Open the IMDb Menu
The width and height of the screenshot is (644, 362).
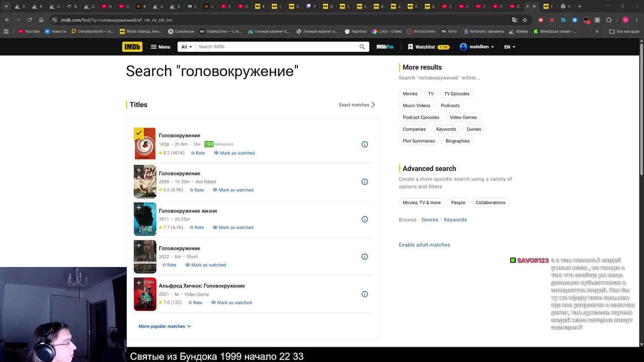pyautogui.click(x=160, y=47)
